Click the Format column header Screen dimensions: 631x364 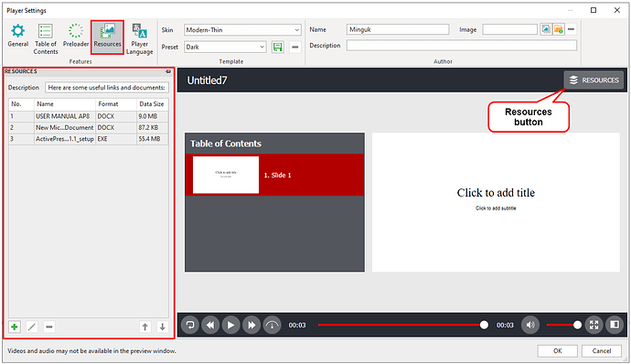[x=116, y=104]
